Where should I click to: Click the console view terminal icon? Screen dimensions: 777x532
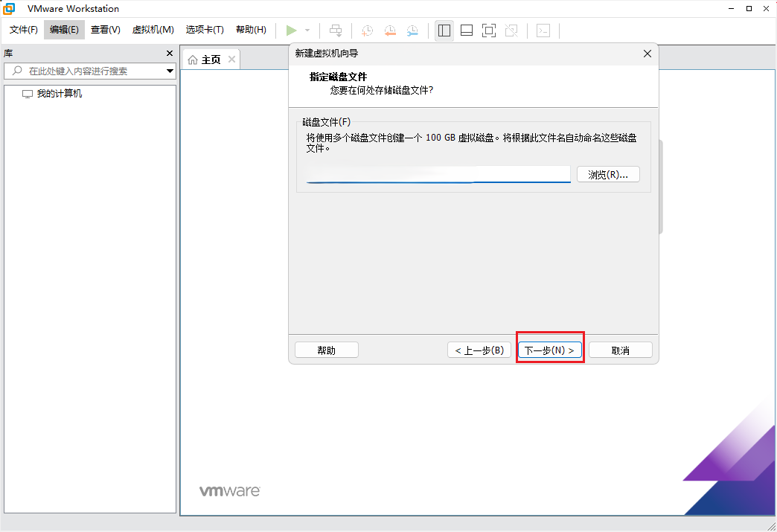[x=543, y=31]
